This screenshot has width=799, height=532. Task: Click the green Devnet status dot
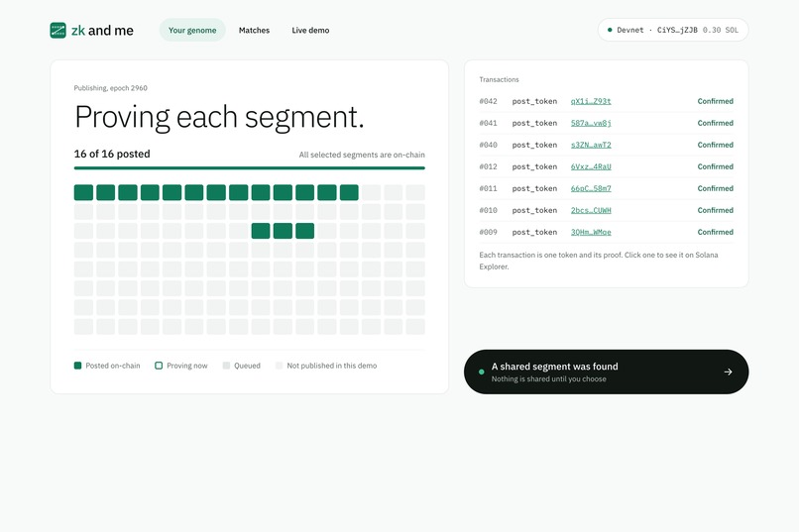(610, 30)
